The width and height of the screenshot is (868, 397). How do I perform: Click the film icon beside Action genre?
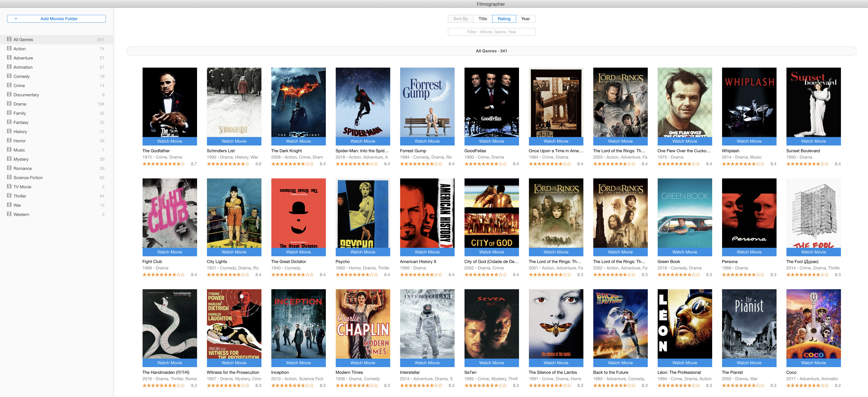[x=9, y=48]
